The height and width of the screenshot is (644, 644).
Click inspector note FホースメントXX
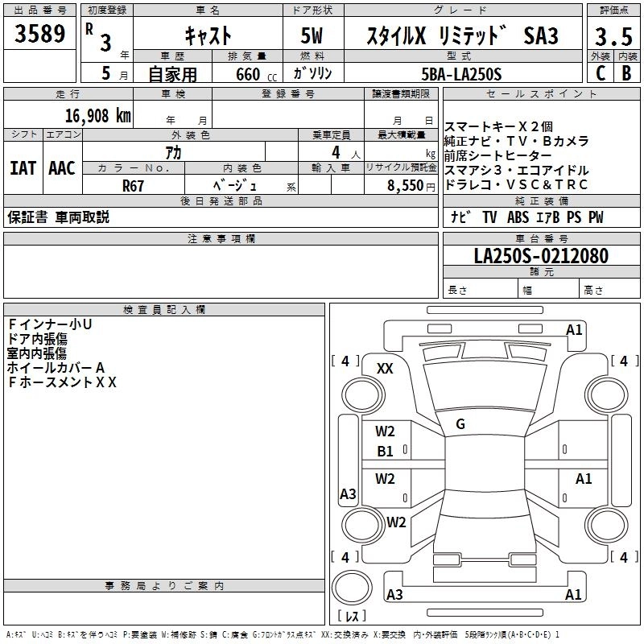pyautogui.click(x=62, y=382)
